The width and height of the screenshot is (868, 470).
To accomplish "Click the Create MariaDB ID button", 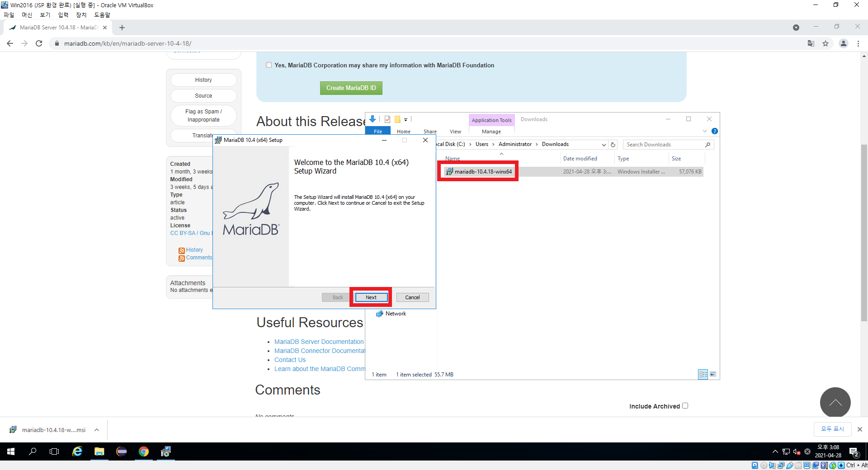I will tap(351, 88).
